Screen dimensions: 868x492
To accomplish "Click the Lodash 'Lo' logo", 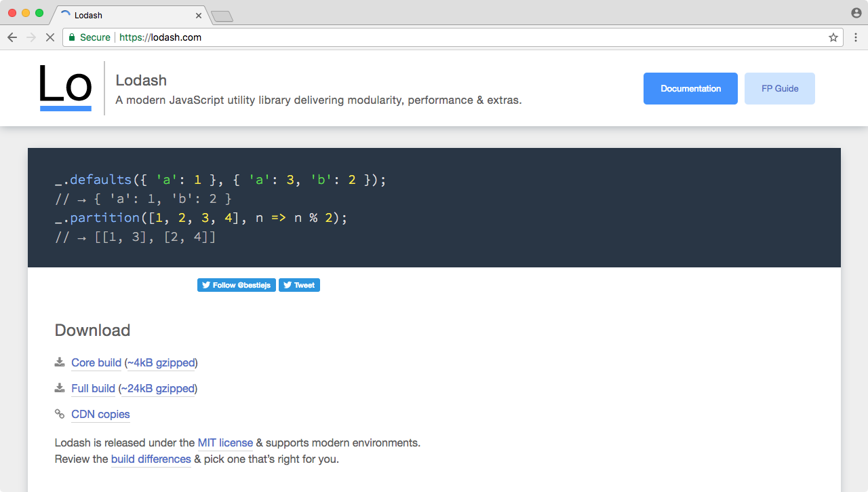I will (x=65, y=88).
